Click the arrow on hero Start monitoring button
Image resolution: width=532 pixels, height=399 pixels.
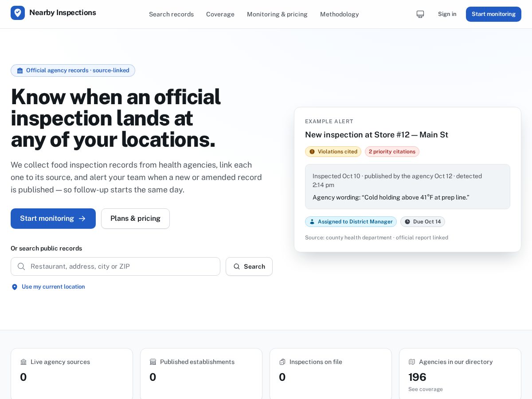pyautogui.click(x=82, y=219)
